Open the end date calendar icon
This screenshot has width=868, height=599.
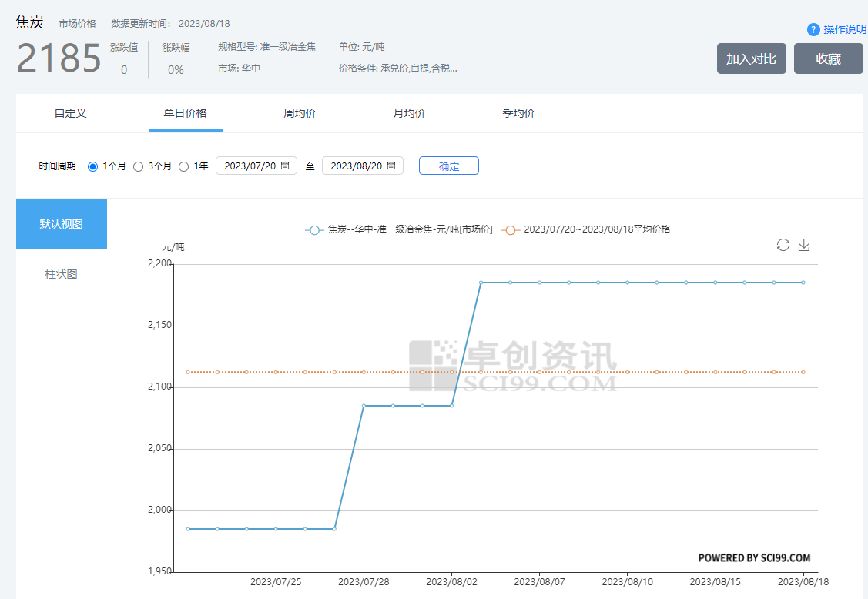391,165
